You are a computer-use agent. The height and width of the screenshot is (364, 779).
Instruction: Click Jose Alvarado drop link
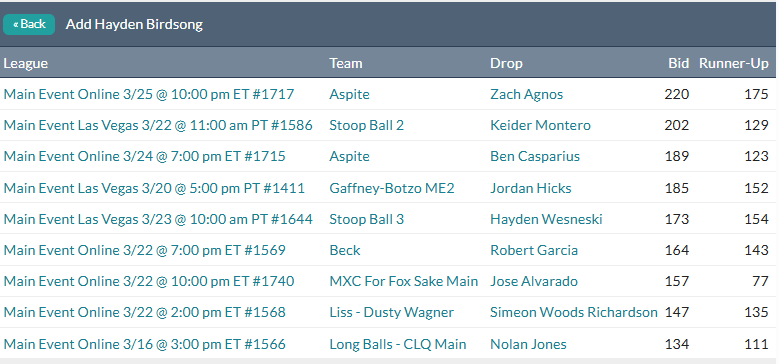(534, 282)
